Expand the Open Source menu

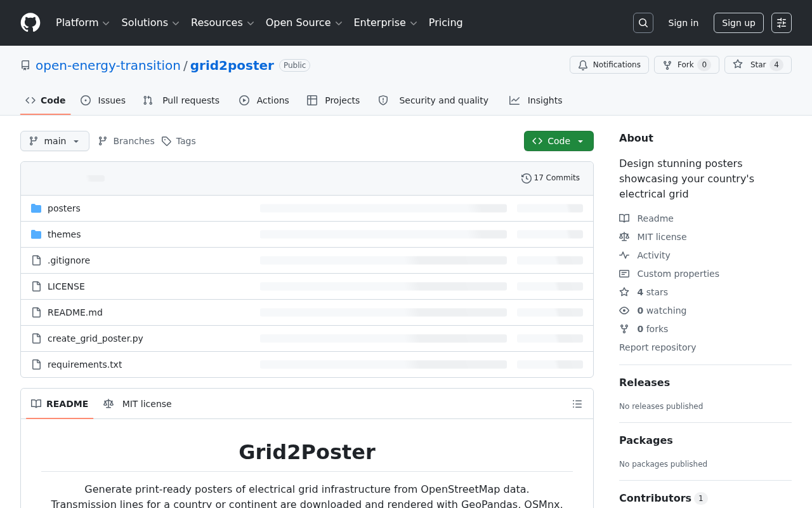304,23
